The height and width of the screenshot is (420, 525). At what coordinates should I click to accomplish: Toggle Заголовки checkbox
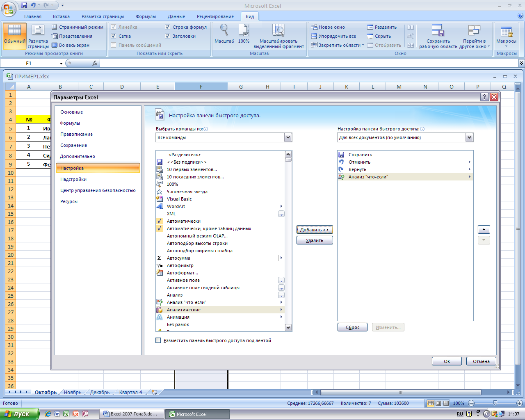[168, 36]
